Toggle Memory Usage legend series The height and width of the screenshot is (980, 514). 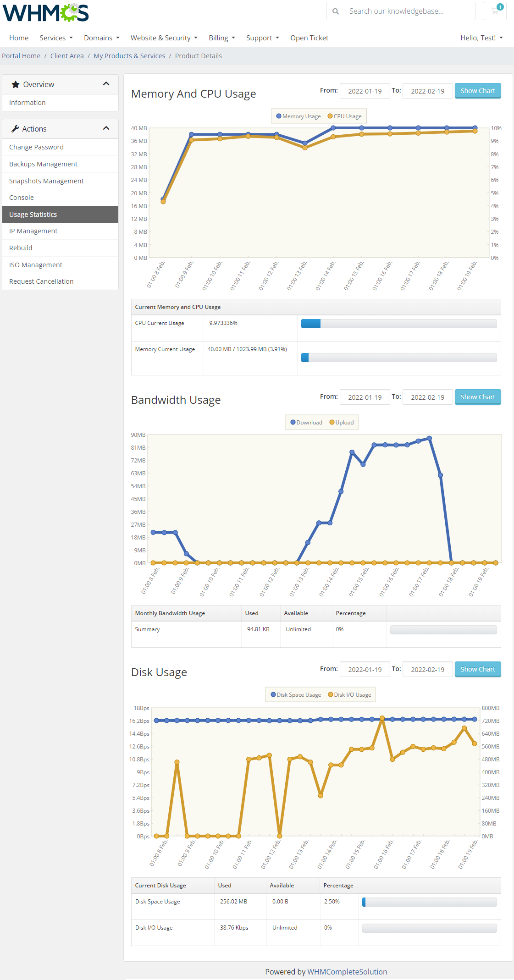(298, 116)
